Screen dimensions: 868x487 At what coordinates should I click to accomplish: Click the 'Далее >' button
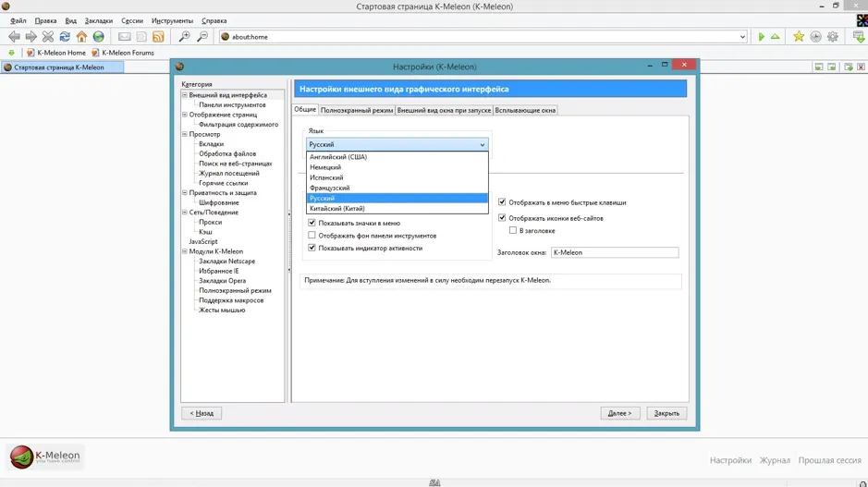point(619,413)
